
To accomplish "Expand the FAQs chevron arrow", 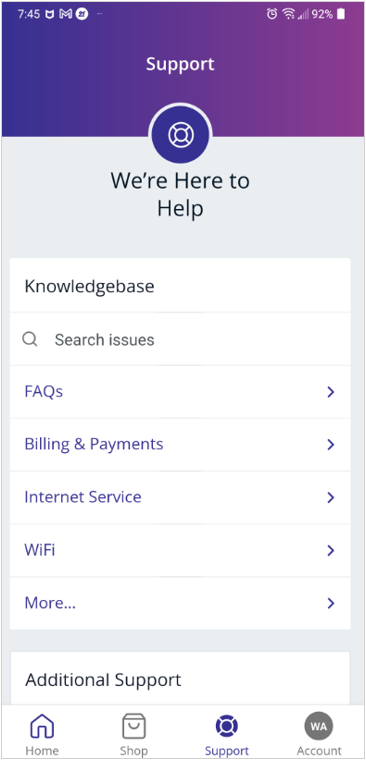I will click(x=331, y=392).
